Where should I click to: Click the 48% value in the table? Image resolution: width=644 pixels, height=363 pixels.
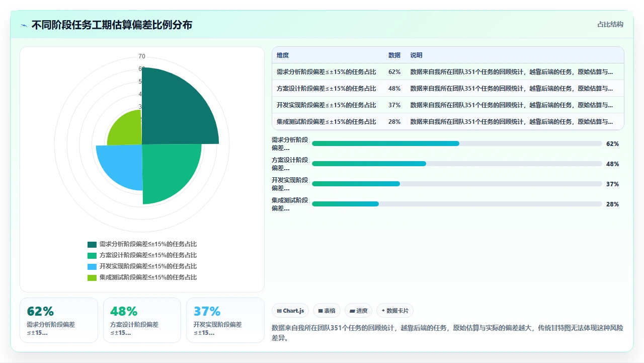pos(394,89)
